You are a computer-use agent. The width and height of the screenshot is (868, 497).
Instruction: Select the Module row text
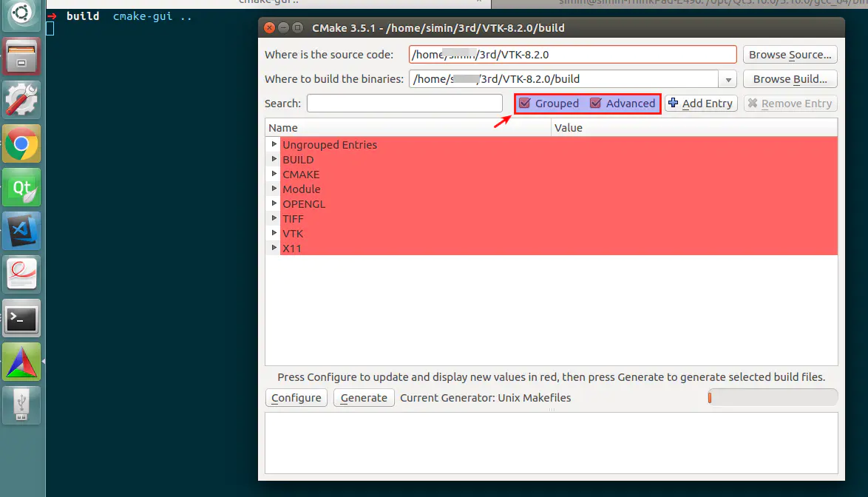301,189
